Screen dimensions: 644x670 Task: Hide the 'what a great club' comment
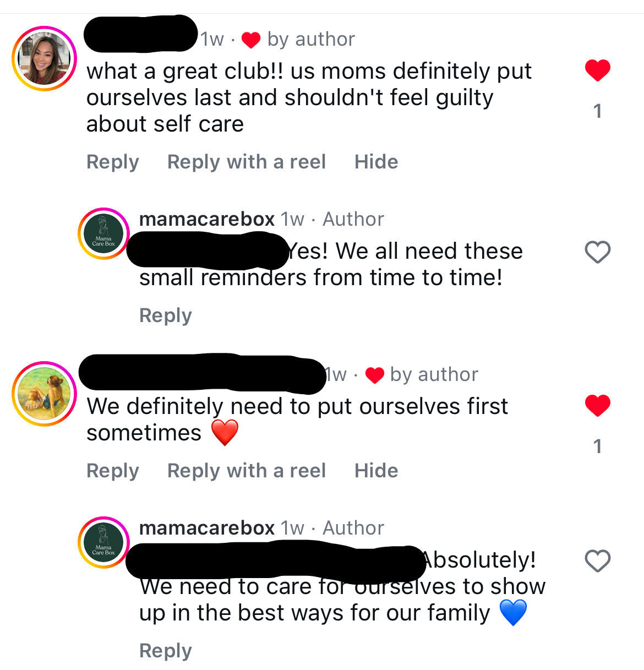(x=376, y=162)
